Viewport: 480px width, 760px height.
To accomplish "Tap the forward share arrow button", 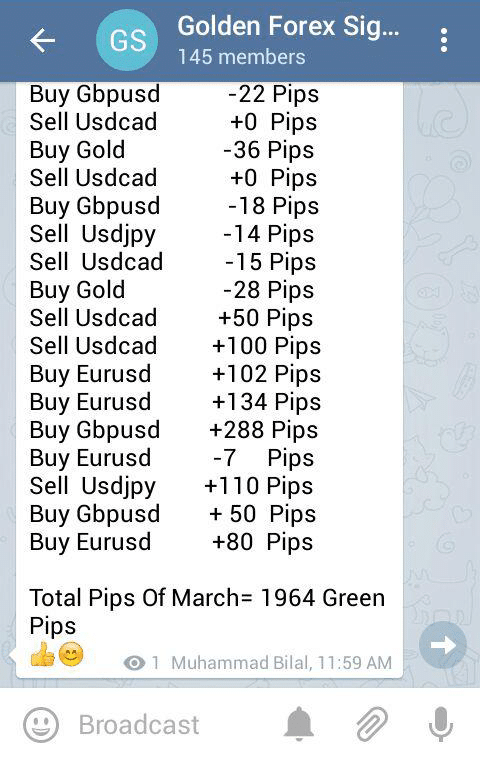I will click(x=443, y=645).
